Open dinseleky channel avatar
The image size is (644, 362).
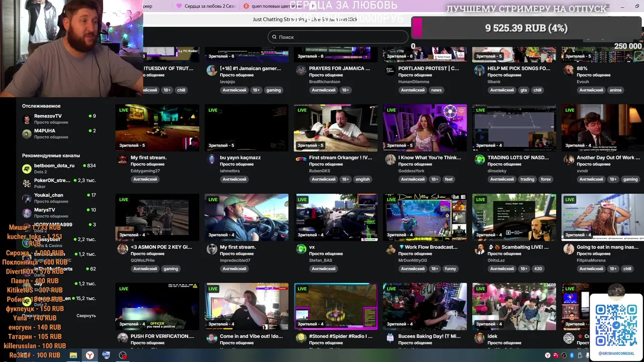(479, 160)
